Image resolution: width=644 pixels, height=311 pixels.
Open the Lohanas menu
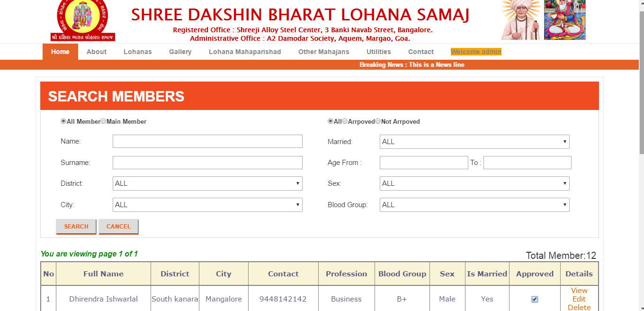coord(138,52)
